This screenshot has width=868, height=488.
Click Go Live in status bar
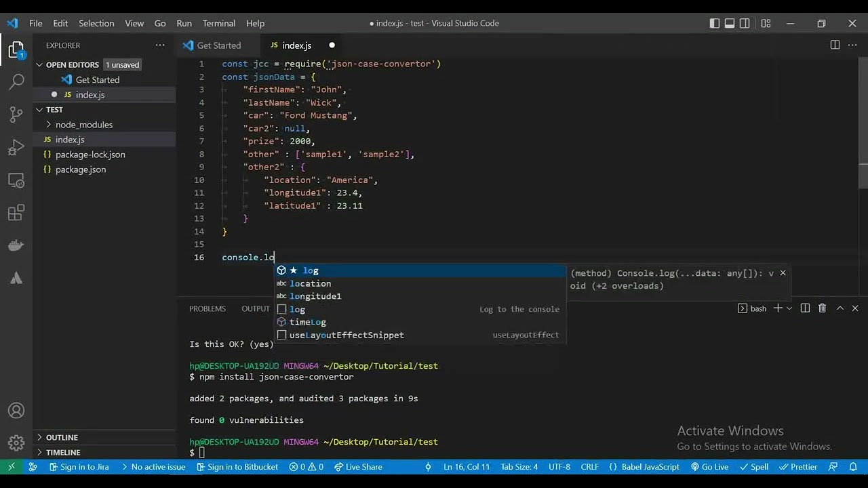pos(709,466)
